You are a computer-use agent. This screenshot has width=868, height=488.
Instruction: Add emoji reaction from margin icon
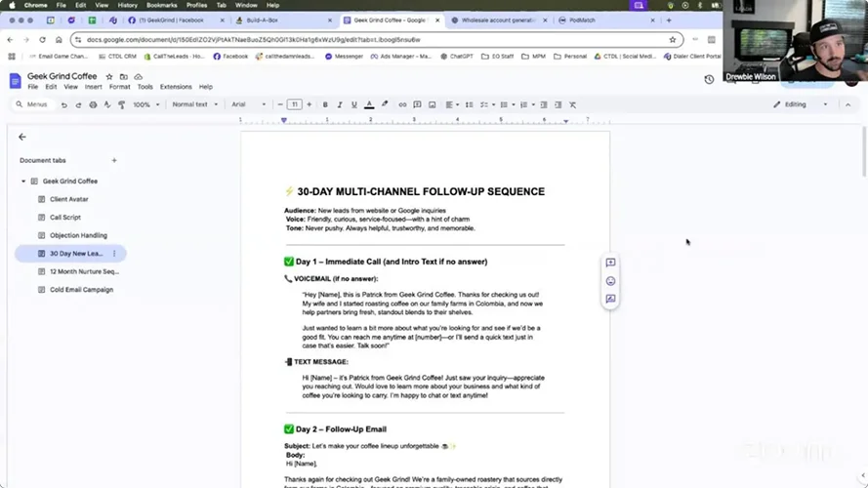[610, 281]
